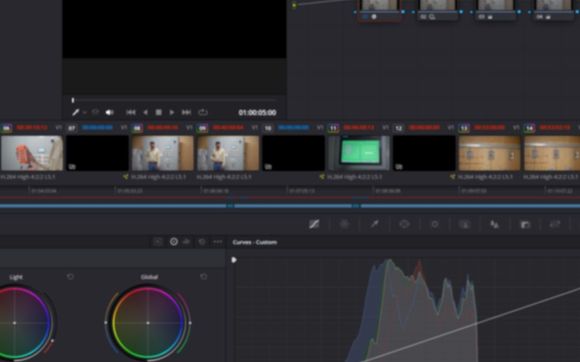Open the Color Warper palette icon
The image size is (580, 362).
[344, 224]
